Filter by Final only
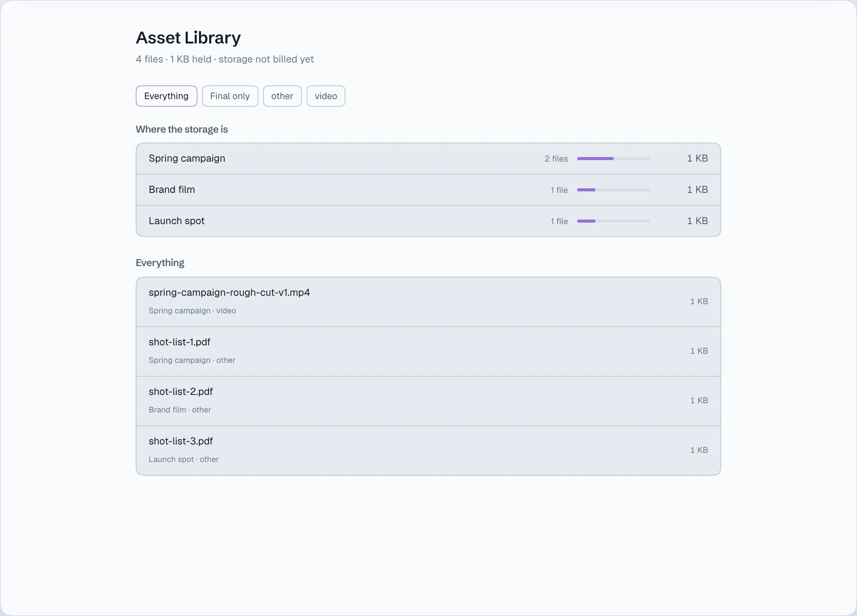 [230, 96]
